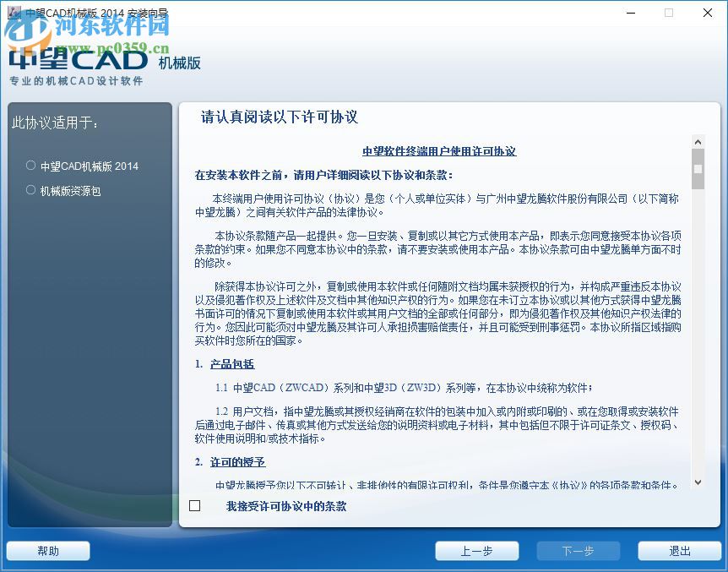
Task: Click the scrollbar up arrow
Action: [x=697, y=142]
